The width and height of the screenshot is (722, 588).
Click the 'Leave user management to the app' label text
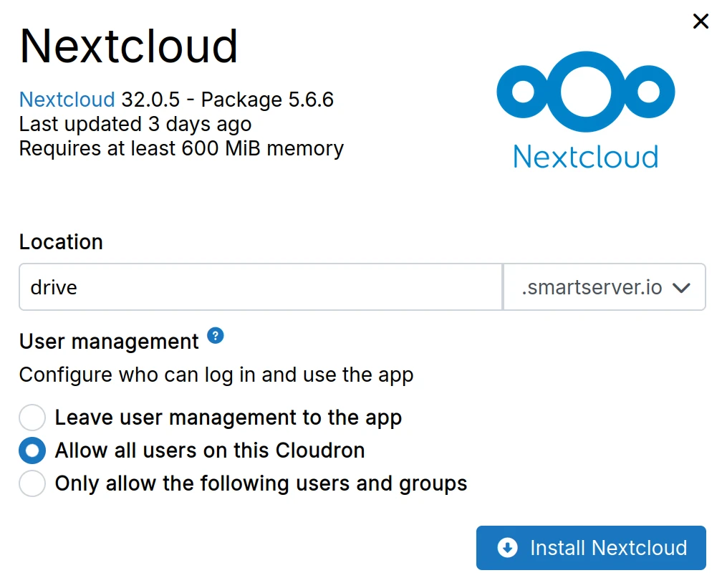pos(228,418)
